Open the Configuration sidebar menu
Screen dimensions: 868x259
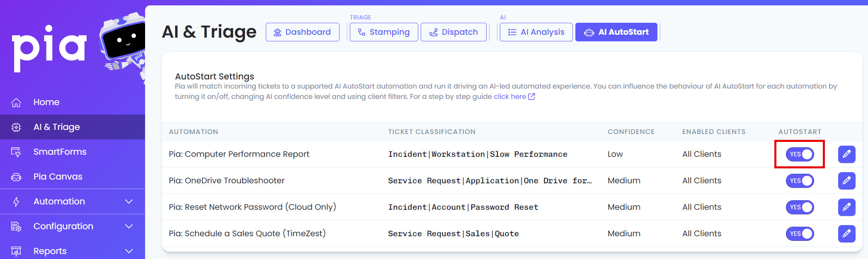tap(73, 226)
